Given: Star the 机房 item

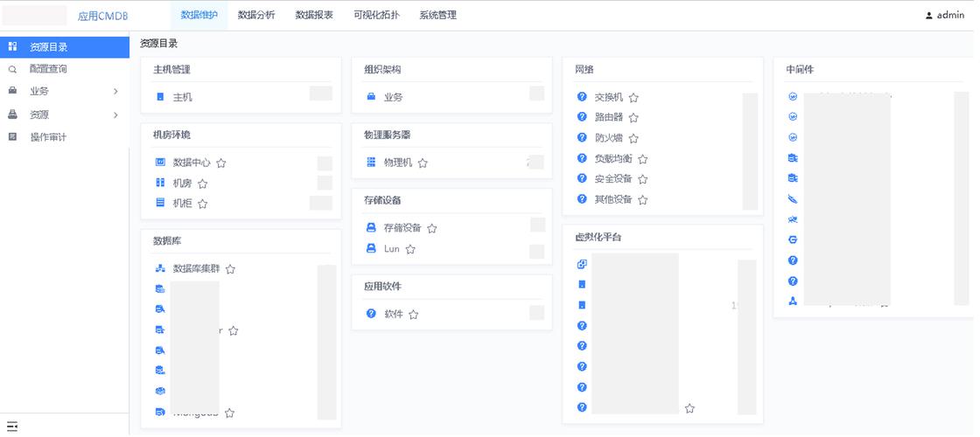Looking at the screenshot, I should 202,184.
